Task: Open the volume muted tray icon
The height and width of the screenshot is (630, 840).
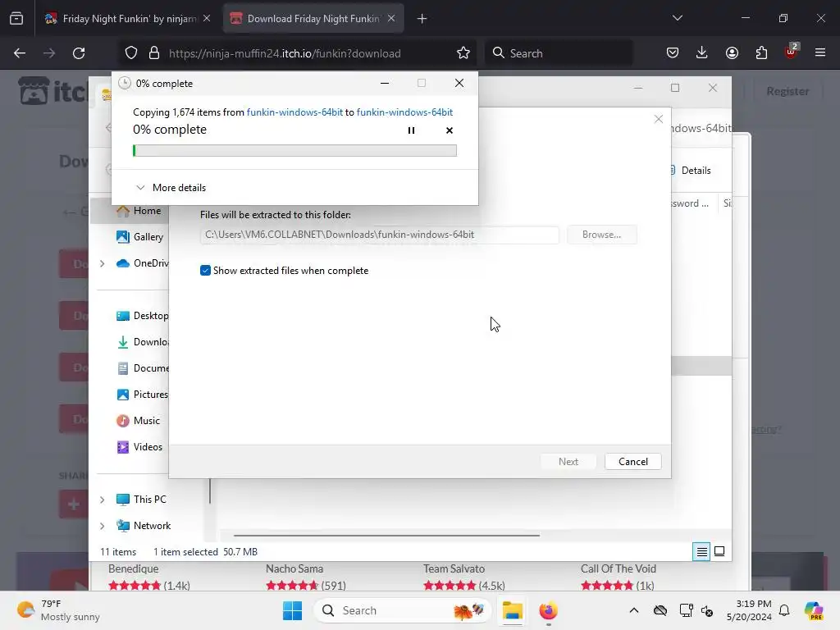Action: point(706,610)
